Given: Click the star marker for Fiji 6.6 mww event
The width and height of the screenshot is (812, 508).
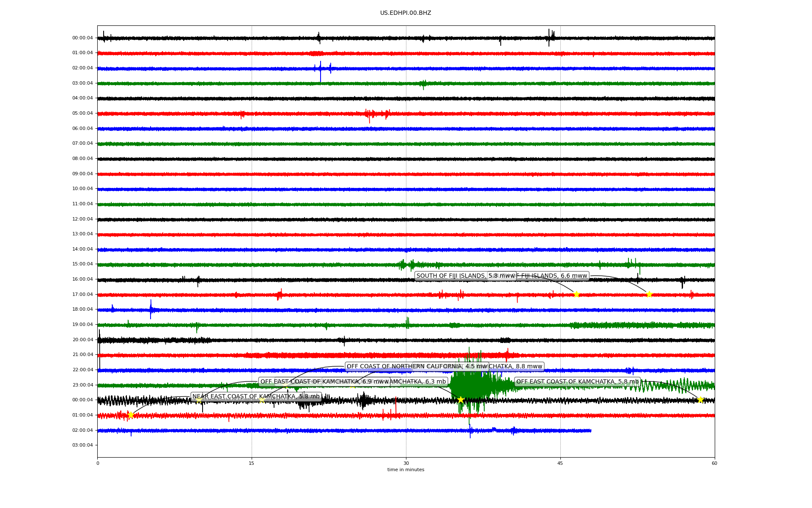Looking at the screenshot, I should click(x=649, y=294).
